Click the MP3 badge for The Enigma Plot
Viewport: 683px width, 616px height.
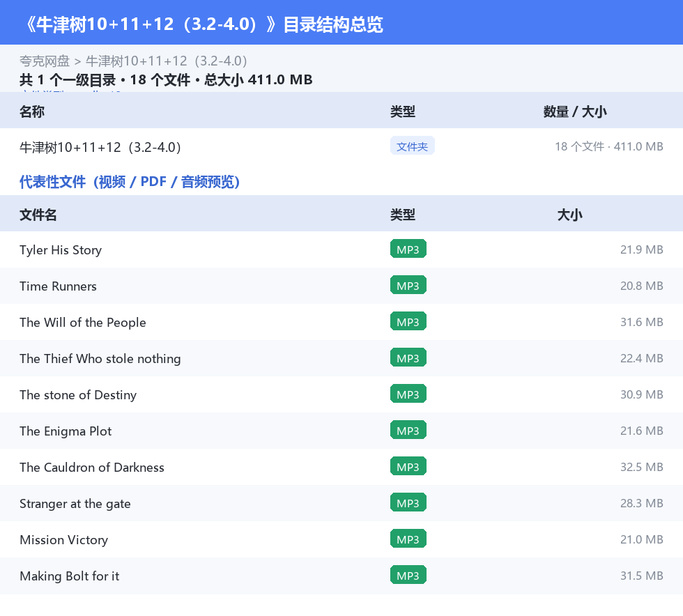point(408,430)
